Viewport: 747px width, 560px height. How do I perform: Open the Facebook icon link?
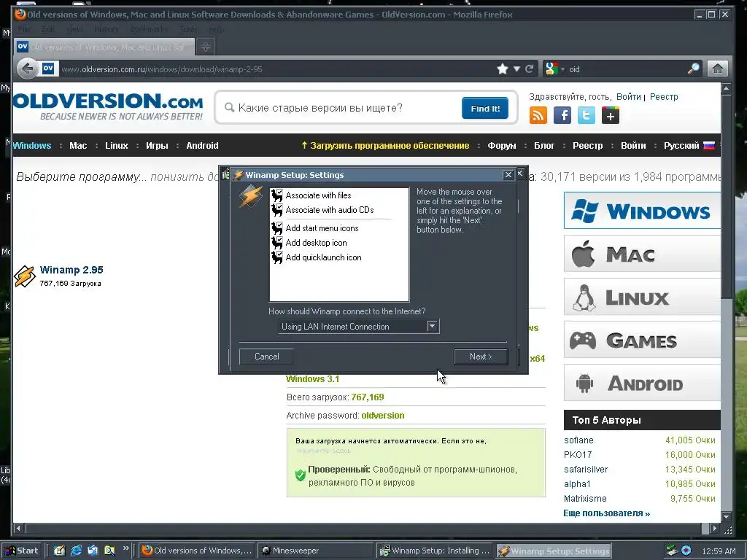[562, 116]
